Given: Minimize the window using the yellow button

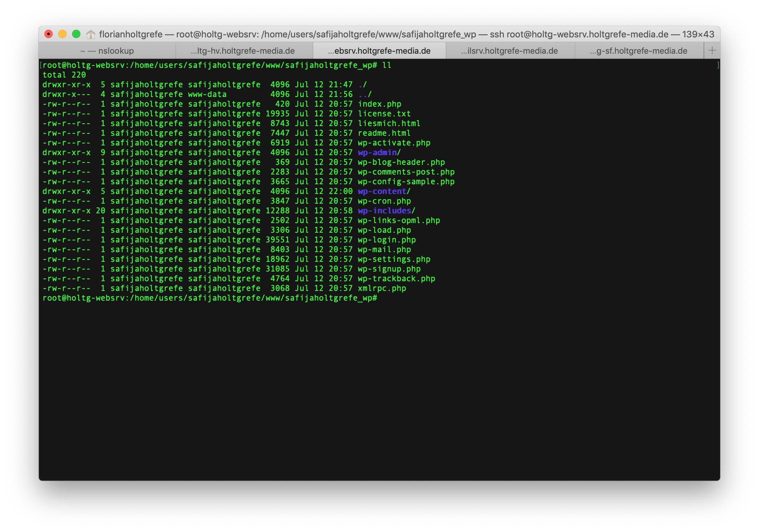Looking at the screenshot, I should [62, 34].
